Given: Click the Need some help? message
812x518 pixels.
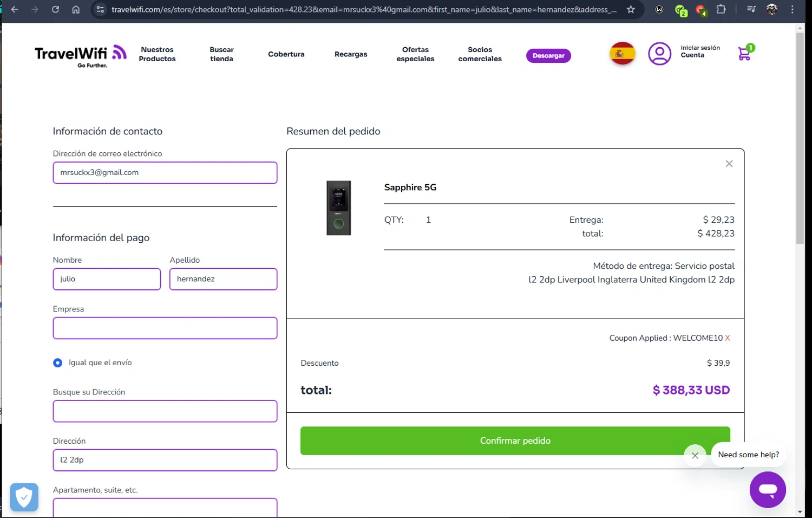Looking at the screenshot, I should point(748,455).
